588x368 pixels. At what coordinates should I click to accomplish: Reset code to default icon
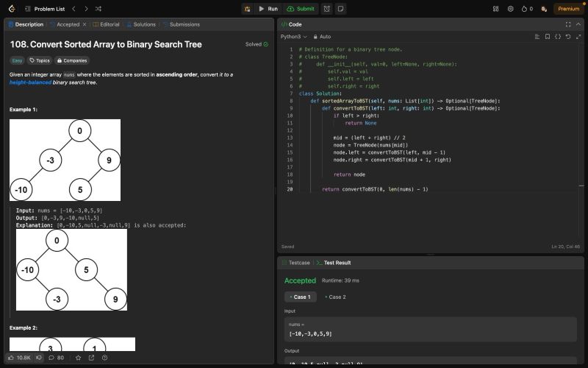pos(568,36)
